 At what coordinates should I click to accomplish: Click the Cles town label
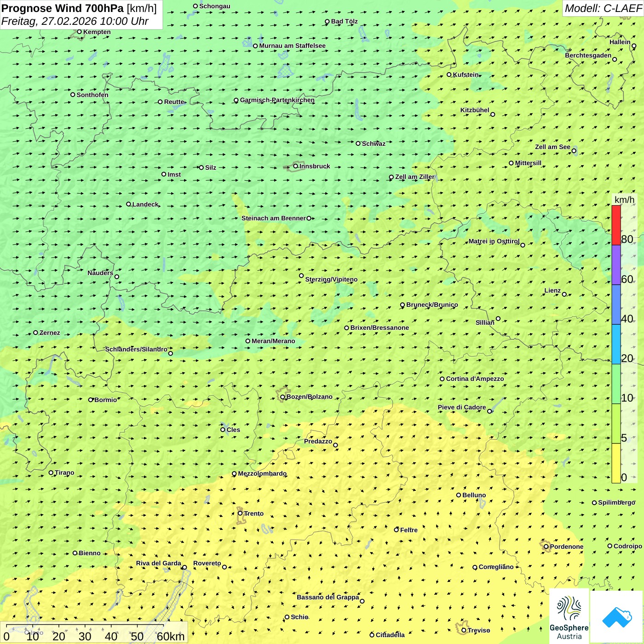tap(233, 430)
